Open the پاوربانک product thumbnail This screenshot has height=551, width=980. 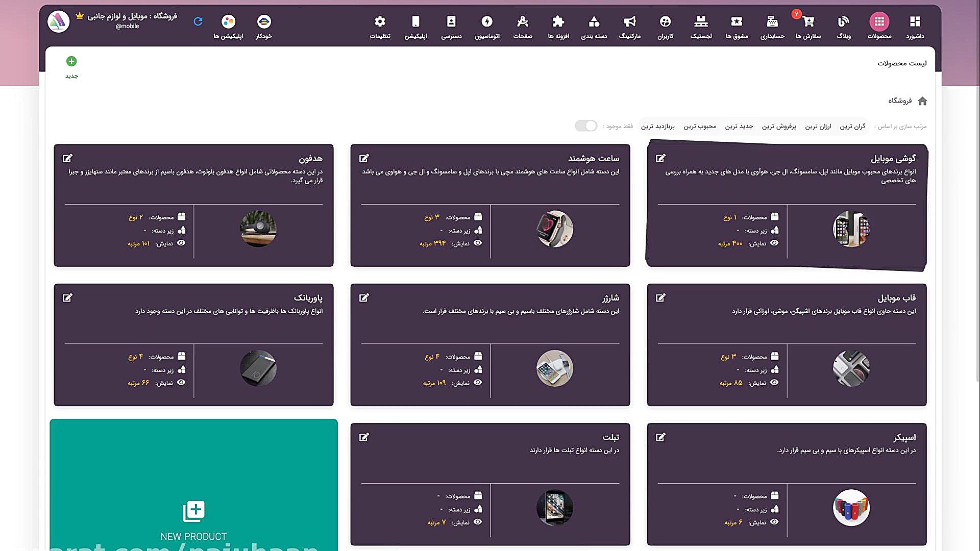click(x=258, y=368)
